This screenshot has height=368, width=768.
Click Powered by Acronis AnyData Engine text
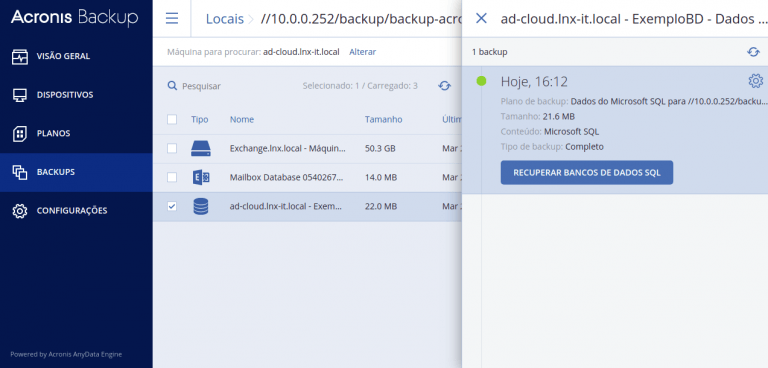coord(66,354)
